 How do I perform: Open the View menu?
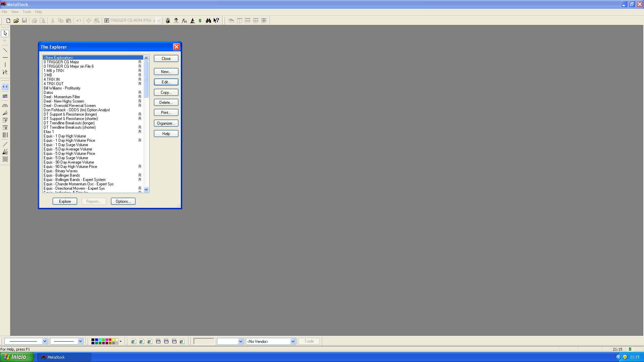pos(15,12)
